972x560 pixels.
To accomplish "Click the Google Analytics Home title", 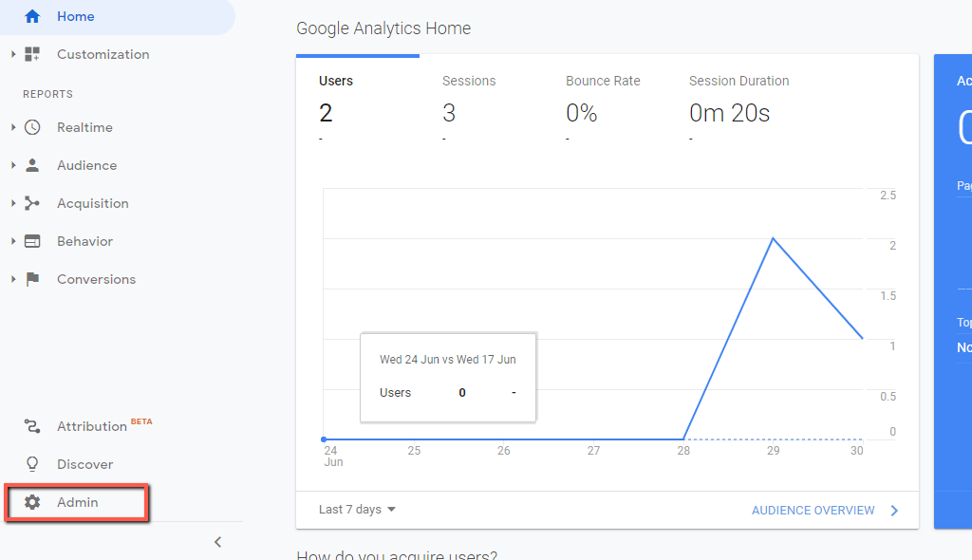I will pyautogui.click(x=383, y=28).
